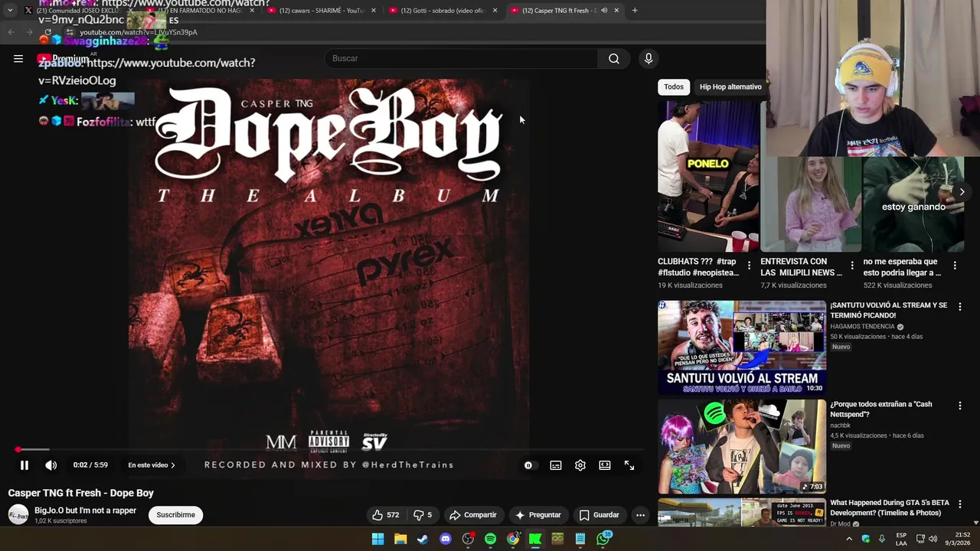
Task: Switch to theater mode view
Action: click(x=605, y=465)
